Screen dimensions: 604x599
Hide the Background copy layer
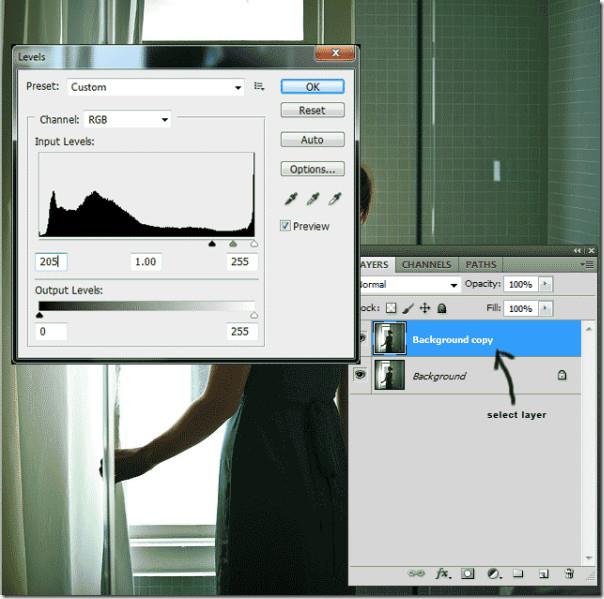point(361,340)
